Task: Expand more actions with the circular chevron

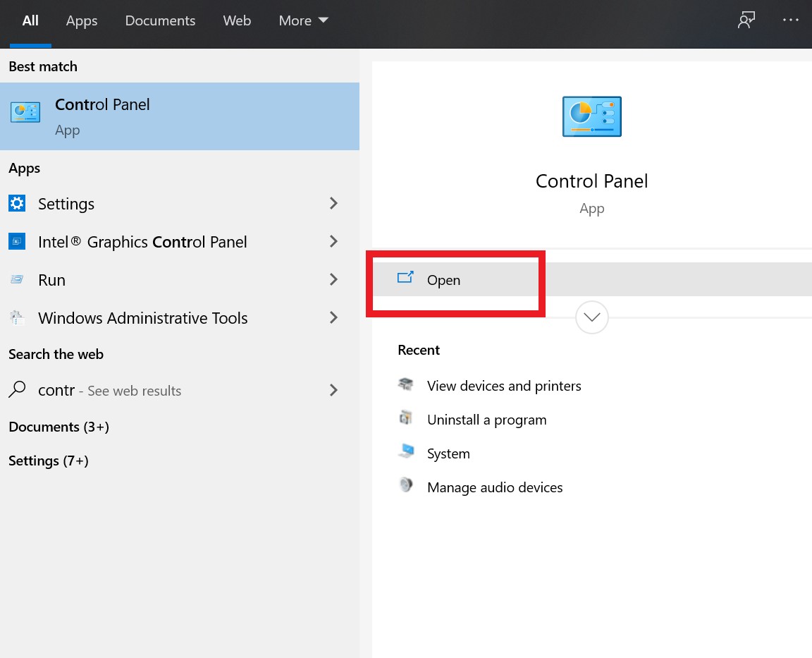Action: tap(592, 317)
